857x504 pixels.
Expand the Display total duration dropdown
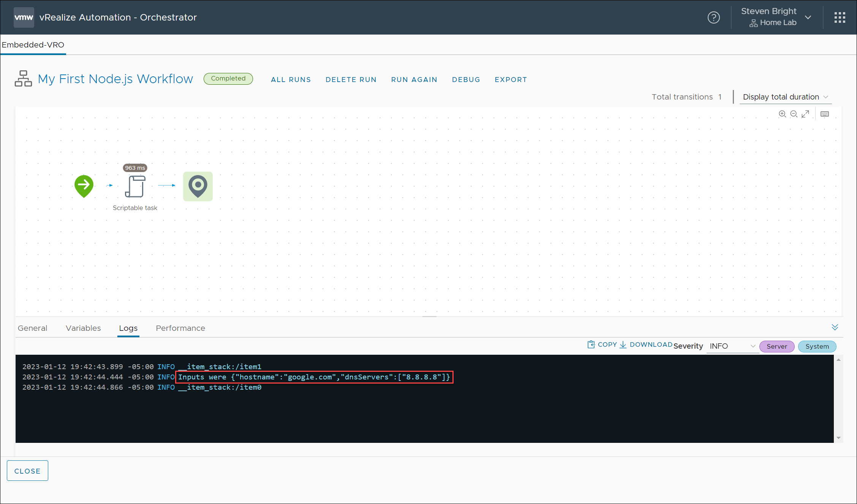[x=785, y=97]
